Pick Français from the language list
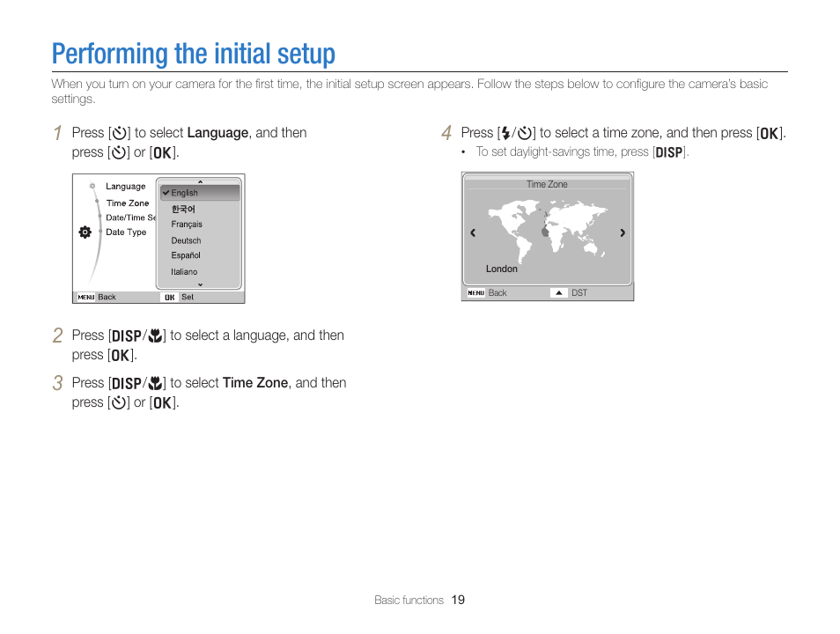The width and height of the screenshot is (840, 634). [x=187, y=225]
